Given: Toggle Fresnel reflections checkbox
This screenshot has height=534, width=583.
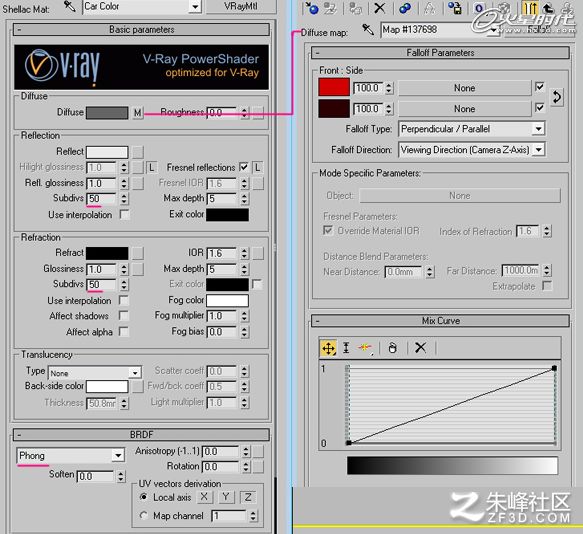Looking at the screenshot, I should click(244, 167).
